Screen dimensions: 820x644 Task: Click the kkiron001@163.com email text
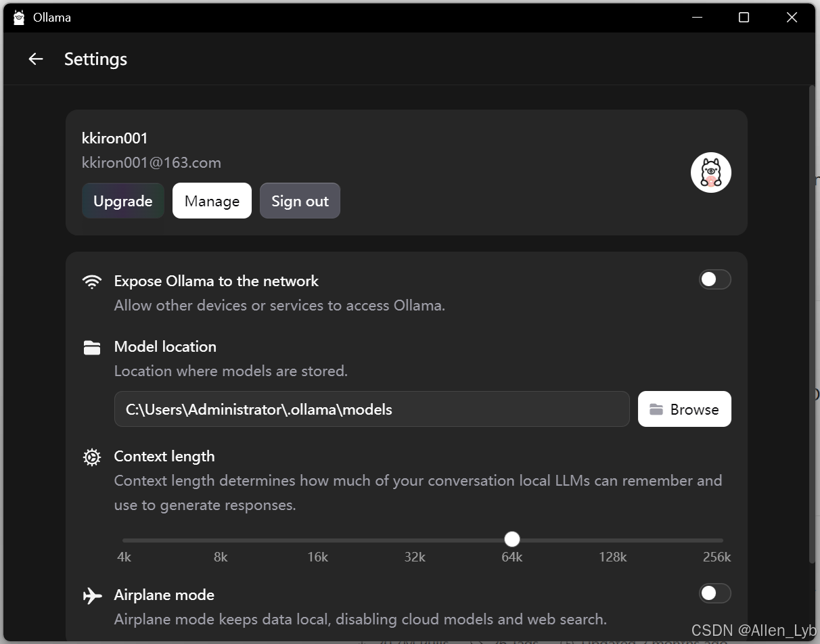pyautogui.click(x=152, y=163)
